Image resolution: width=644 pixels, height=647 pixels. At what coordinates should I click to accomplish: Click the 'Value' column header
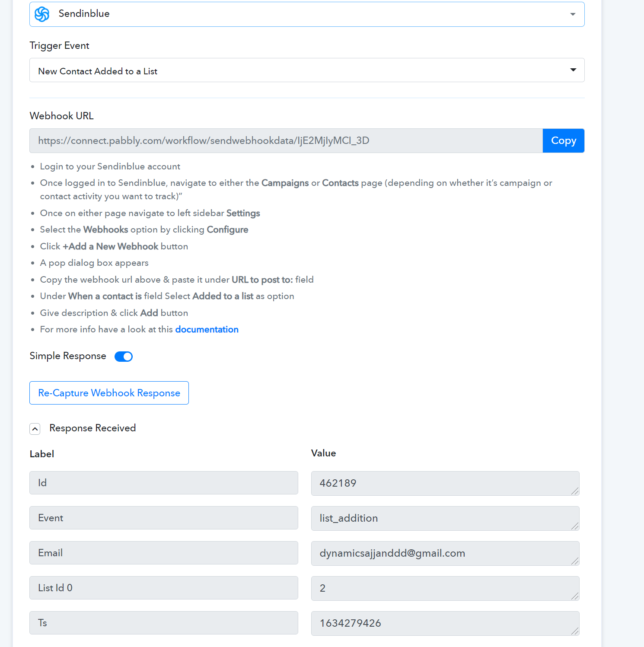pos(323,453)
